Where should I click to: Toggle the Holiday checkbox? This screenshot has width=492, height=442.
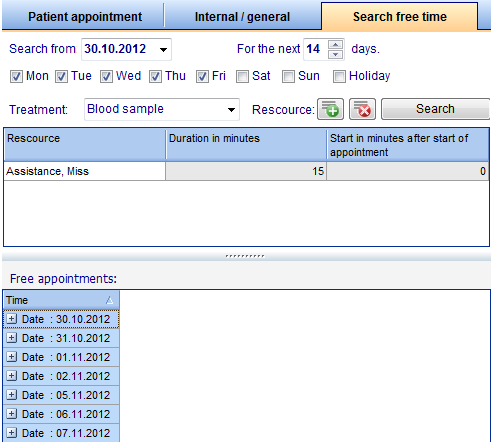coord(339,76)
